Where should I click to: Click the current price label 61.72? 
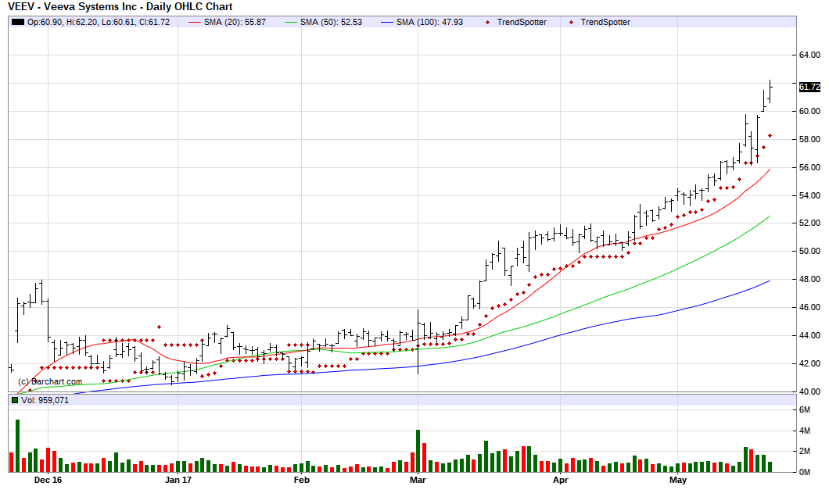coord(809,88)
